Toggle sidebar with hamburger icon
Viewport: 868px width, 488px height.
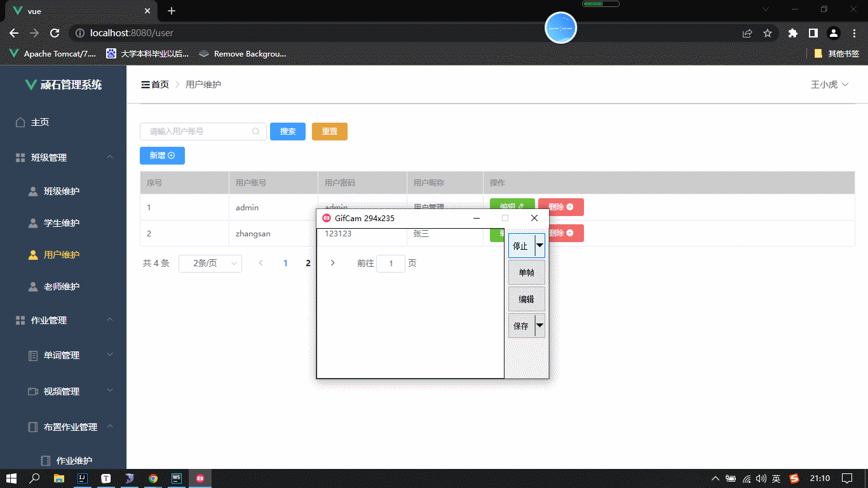(146, 85)
